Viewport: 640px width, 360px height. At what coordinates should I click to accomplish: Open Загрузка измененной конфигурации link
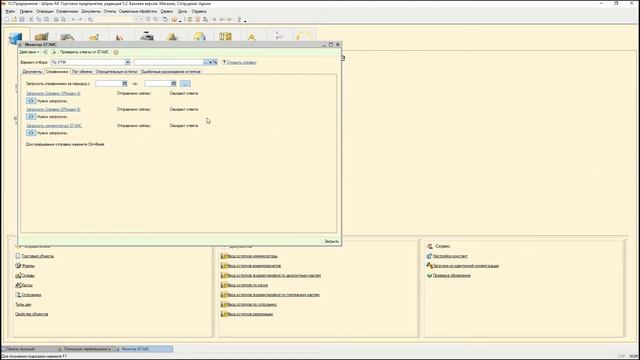point(466,266)
